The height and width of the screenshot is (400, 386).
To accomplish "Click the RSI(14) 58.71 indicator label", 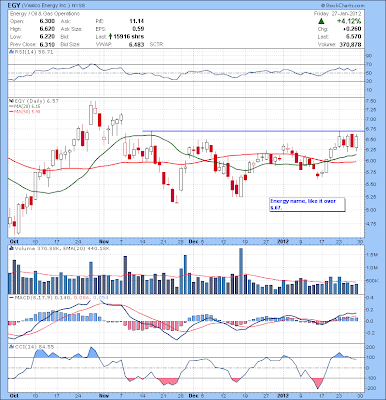I will click(33, 52).
